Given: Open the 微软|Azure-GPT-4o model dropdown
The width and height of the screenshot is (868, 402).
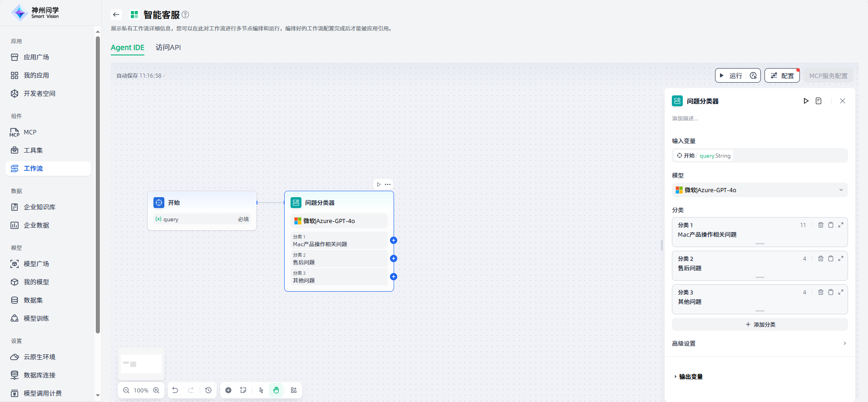Looking at the screenshot, I should [759, 190].
